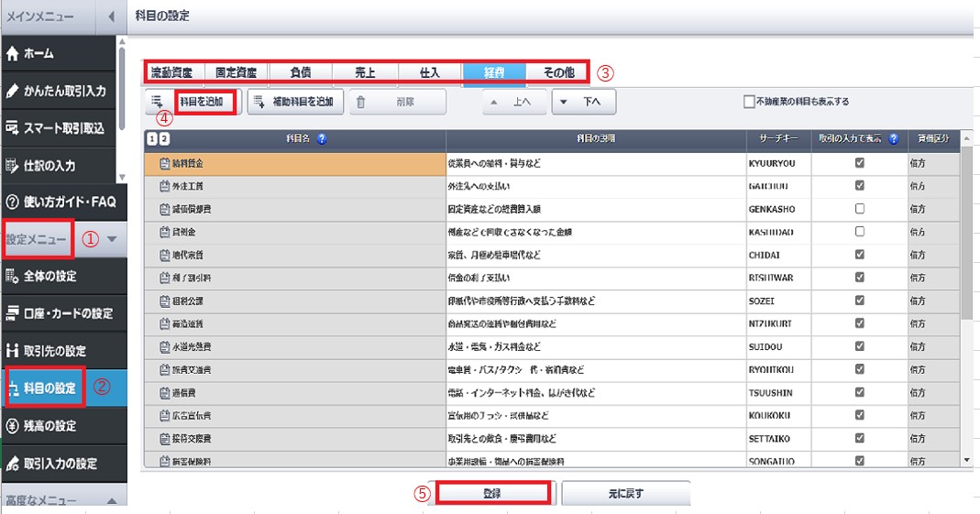Click clipboard icon of 減価償却費 row

[164, 209]
